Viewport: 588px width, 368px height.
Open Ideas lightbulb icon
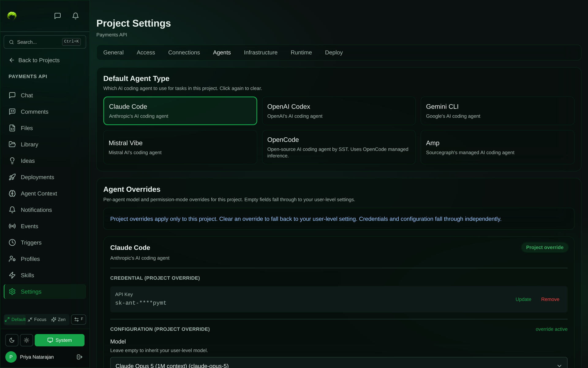pos(12,161)
